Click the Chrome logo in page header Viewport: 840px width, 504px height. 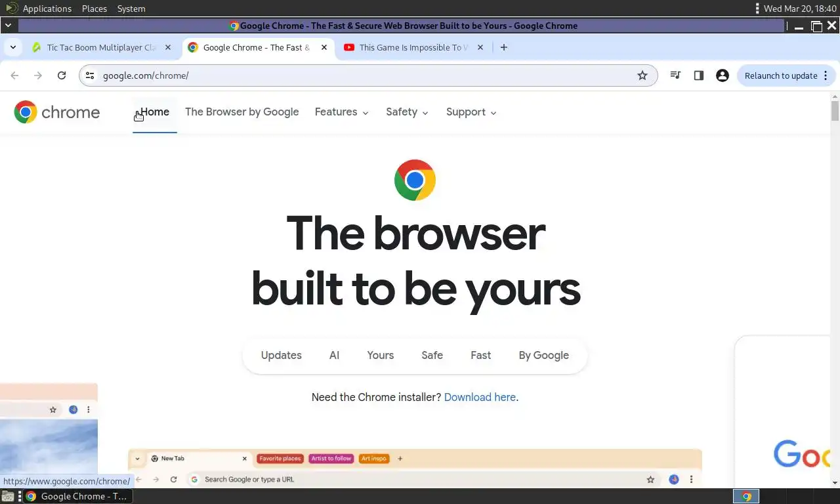[x=57, y=112]
